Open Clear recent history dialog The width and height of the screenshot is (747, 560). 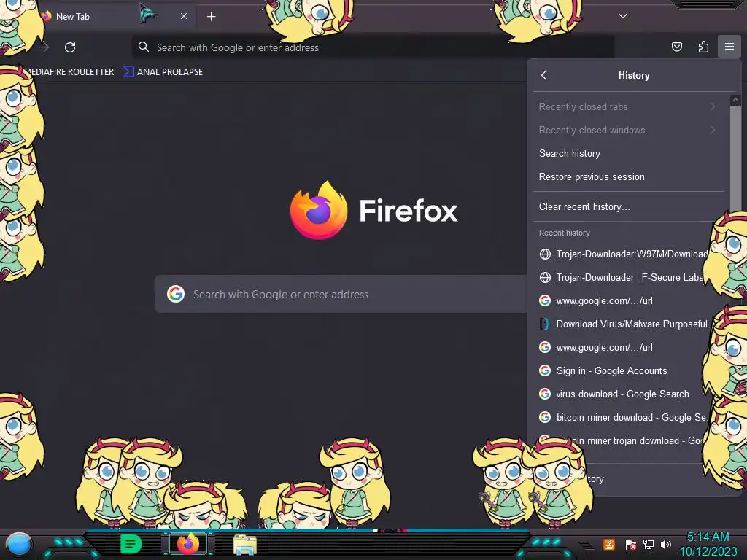point(628,206)
